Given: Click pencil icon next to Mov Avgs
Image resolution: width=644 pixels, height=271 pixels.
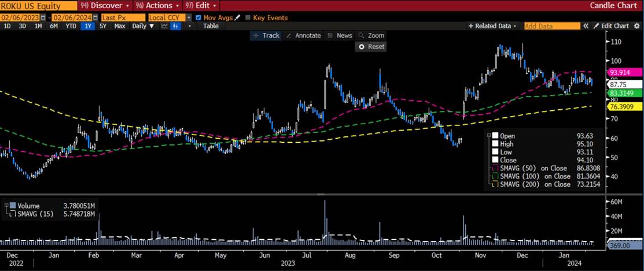Looking at the screenshot, I should tap(237, 18).
